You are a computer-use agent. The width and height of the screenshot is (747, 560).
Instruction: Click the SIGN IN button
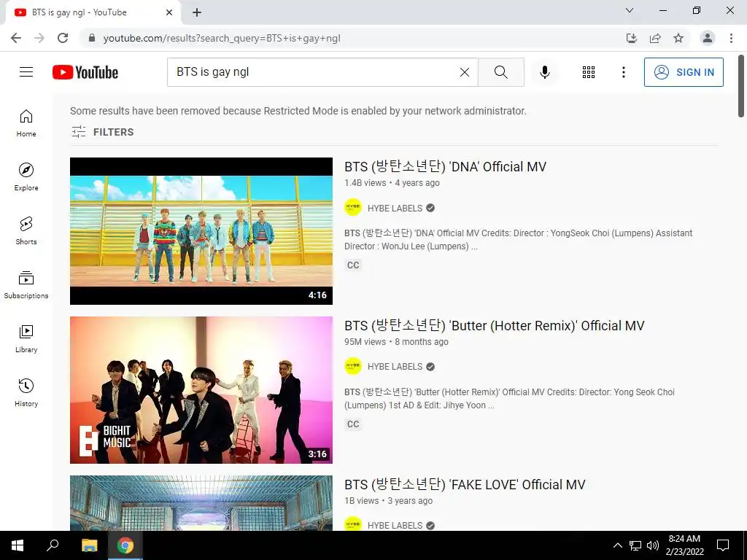[x=684, y=72]
